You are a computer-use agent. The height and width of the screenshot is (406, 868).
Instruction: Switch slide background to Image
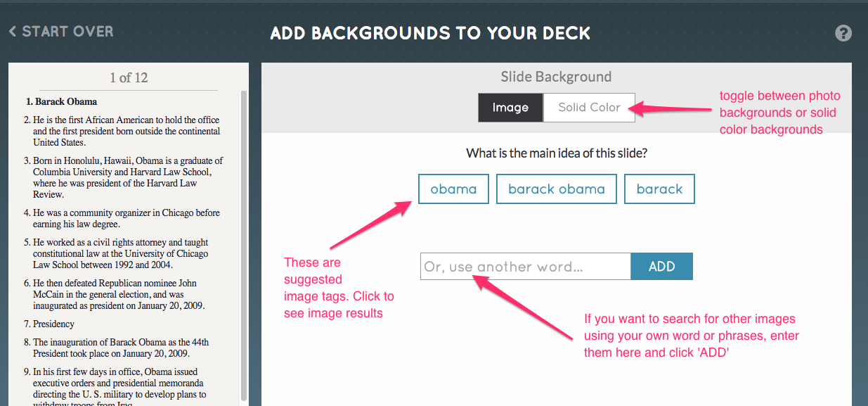(x=510, y=108)
